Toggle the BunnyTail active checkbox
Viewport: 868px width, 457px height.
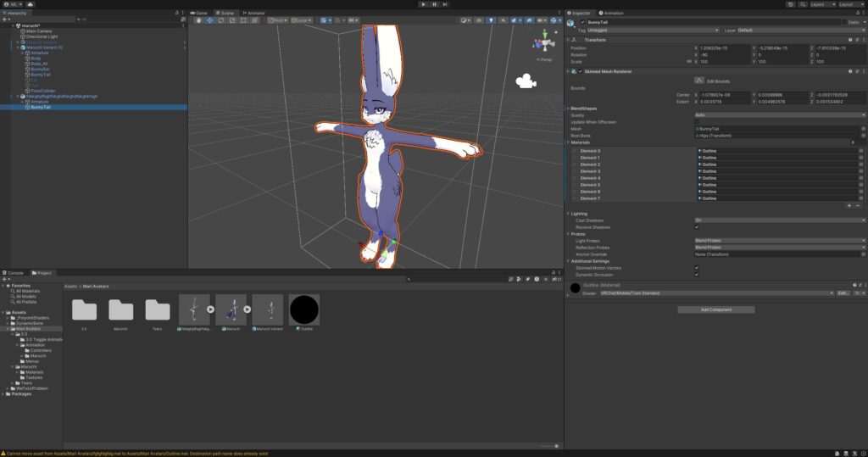(x=581, y=22)
